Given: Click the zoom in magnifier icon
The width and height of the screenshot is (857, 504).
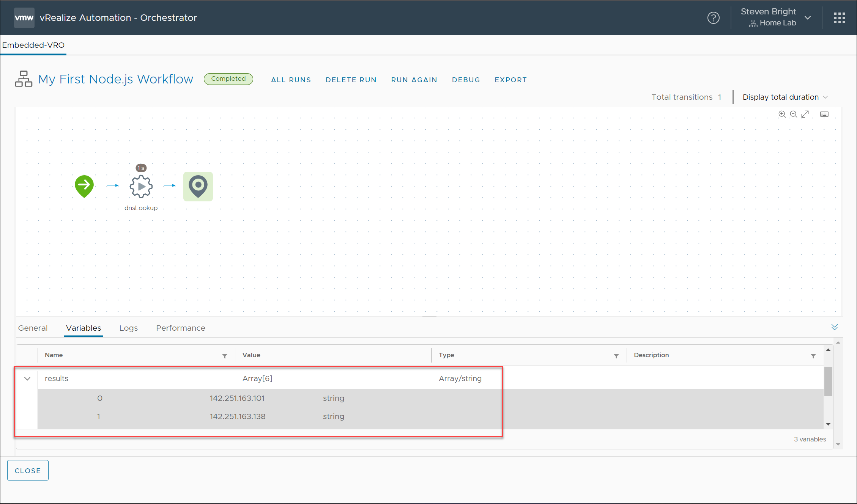Looking at the screenshot, I should (782, 114).
